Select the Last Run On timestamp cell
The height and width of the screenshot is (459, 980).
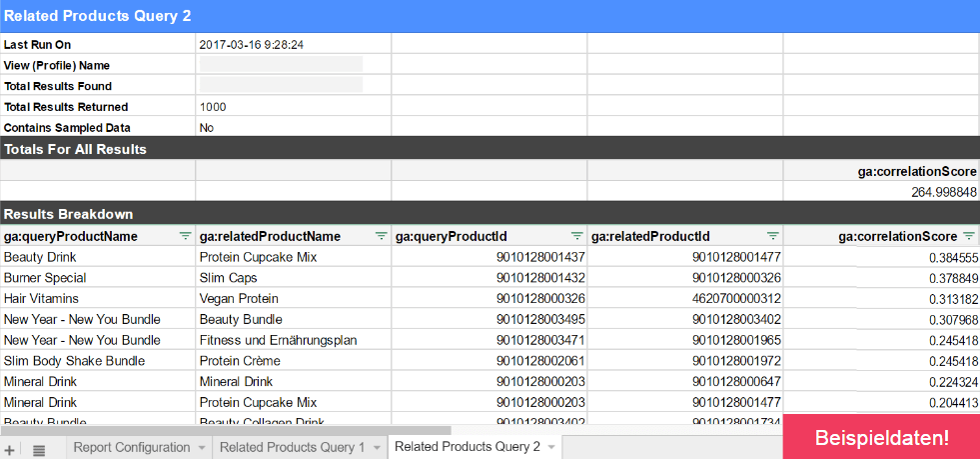click(x=292, y=45)
